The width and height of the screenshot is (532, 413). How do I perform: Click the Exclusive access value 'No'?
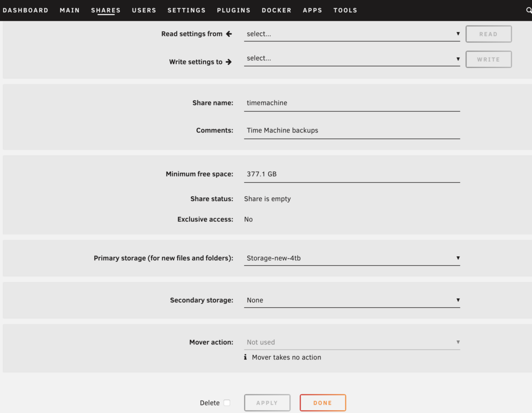click(248, 220)
